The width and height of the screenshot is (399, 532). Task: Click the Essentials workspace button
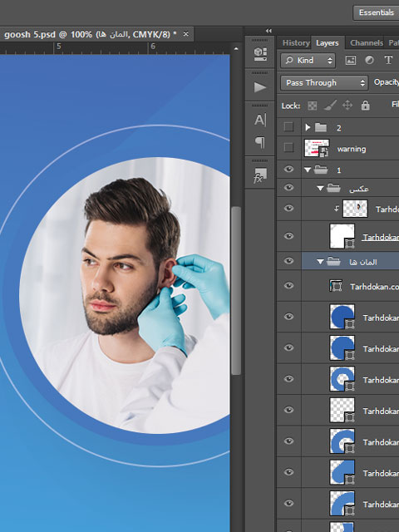coord(377,12)
